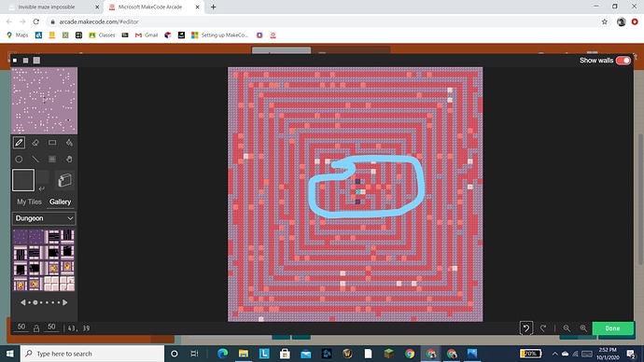The width and height of the screenshot is (644, 362).
Task: Select the Pencil drawing tool
Action: [x=19, y=143]
